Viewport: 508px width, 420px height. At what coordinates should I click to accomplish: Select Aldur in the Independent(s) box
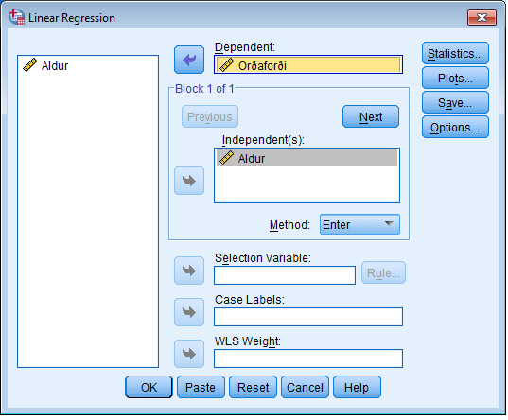[x=307, y=158]
